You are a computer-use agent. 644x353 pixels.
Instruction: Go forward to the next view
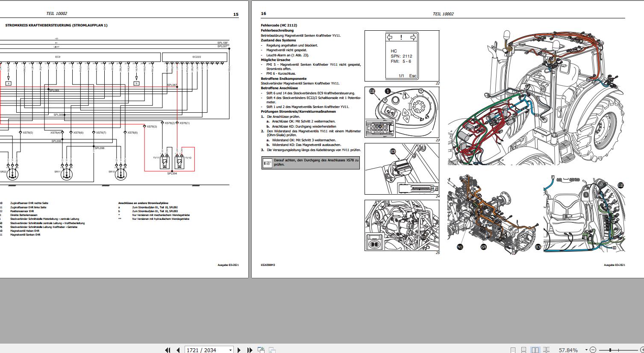coord(272,350)
